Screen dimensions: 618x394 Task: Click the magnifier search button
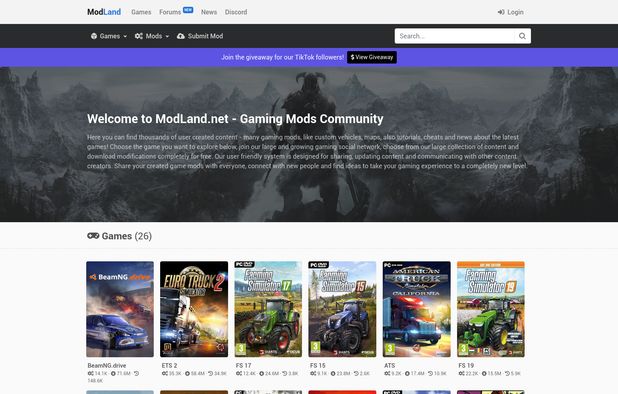[522, 36]
